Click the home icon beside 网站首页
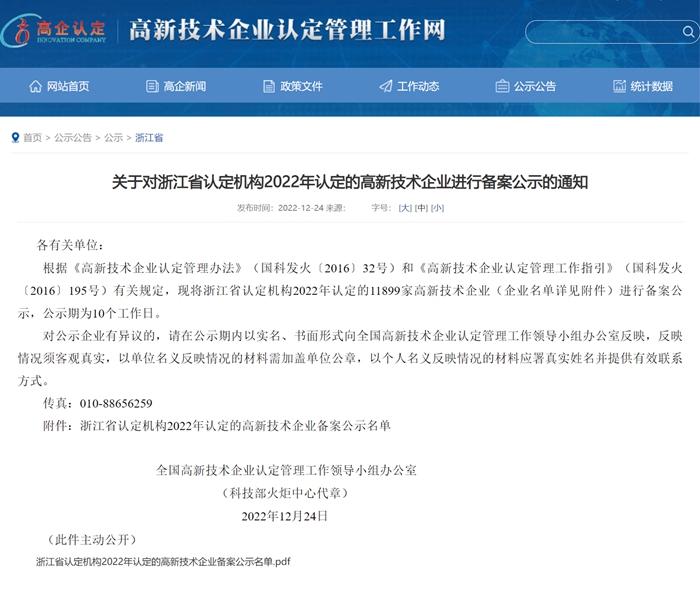Image resolution: width=700 pixels, height=595 pixels. click(35, 86)
